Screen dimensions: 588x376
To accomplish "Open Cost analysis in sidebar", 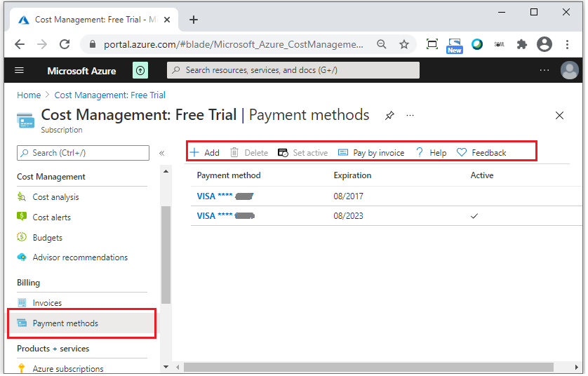I will 56,198.
